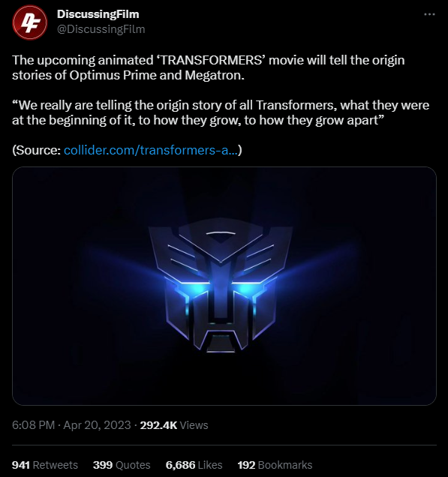
Task: Open the three-dot more options menu
Action: click(x=429, y=14)
